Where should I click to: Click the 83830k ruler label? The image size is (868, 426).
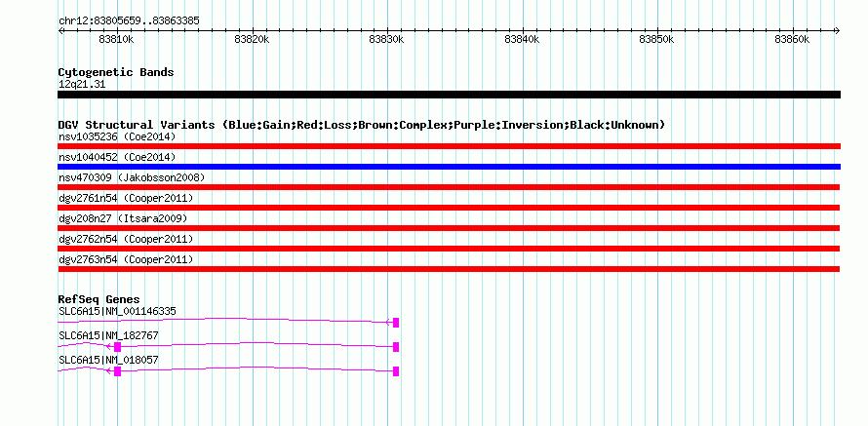pyautogui.click(x=387, y=40)
